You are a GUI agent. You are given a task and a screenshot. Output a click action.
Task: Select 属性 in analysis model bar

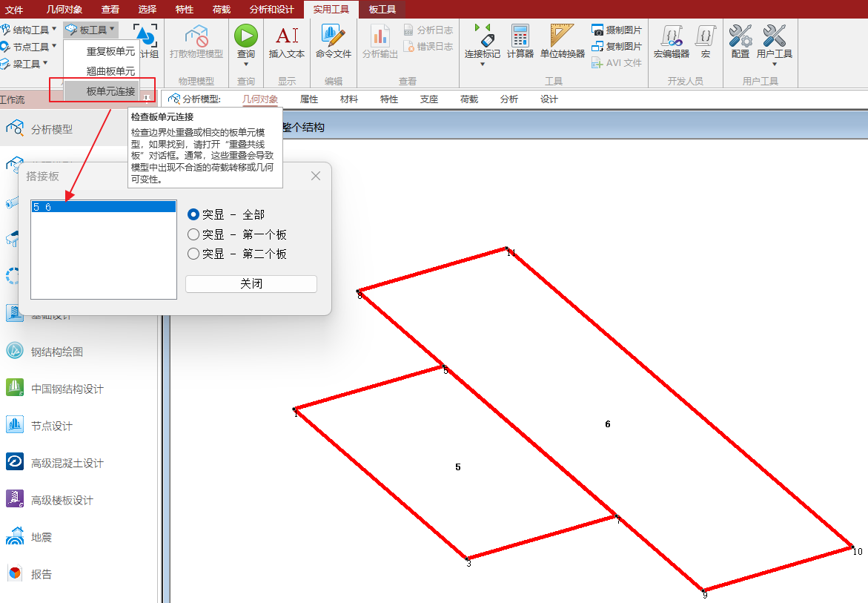tap(309, 99)
